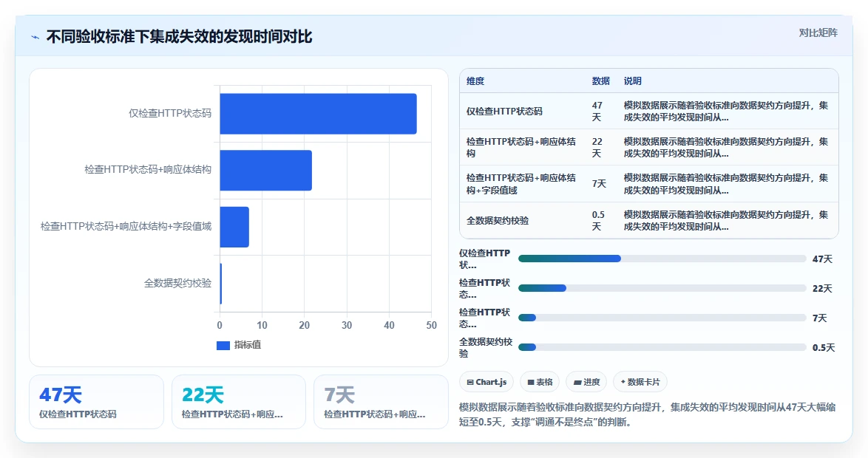Viewport: 868px width, 458px height.
Task: Click the 数据 column header
Action: (x=600, y=81)
